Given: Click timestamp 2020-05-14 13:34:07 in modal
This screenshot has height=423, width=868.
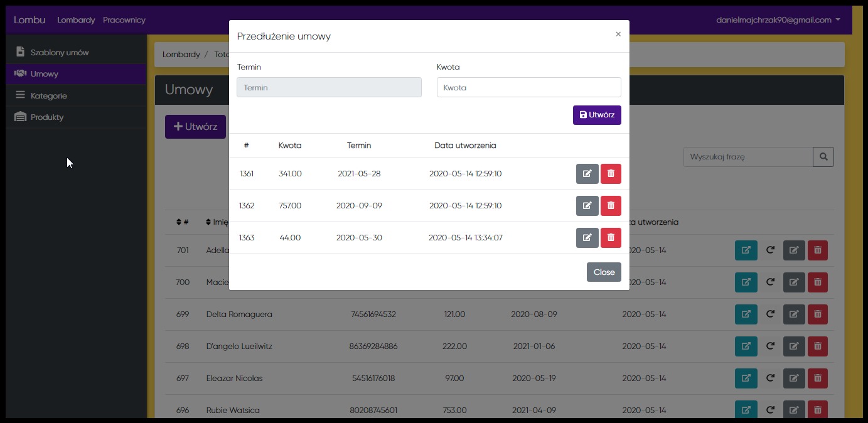Looking at the screenshot, I should pyautogui.click(x=466, y=238).
